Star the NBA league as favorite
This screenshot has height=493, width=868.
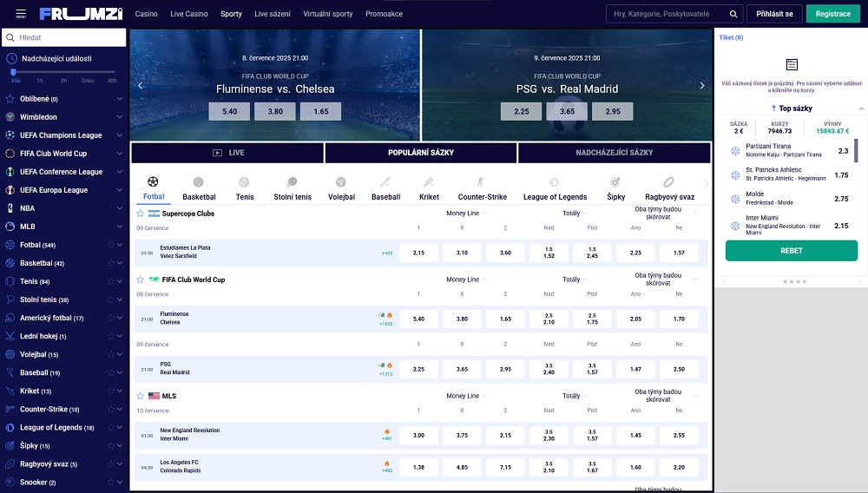(x=110, y=208)
